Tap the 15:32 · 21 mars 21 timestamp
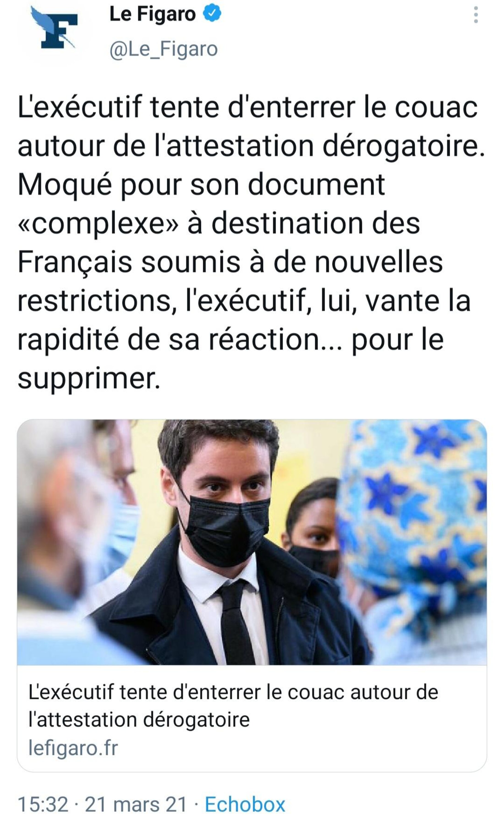 pyautogui.click(x=102, y=804)
